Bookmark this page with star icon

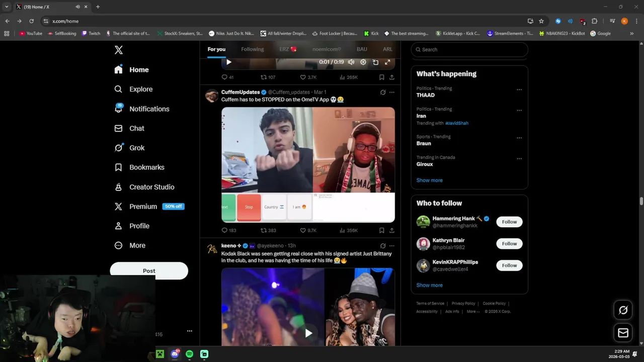[x=541, y=21]
